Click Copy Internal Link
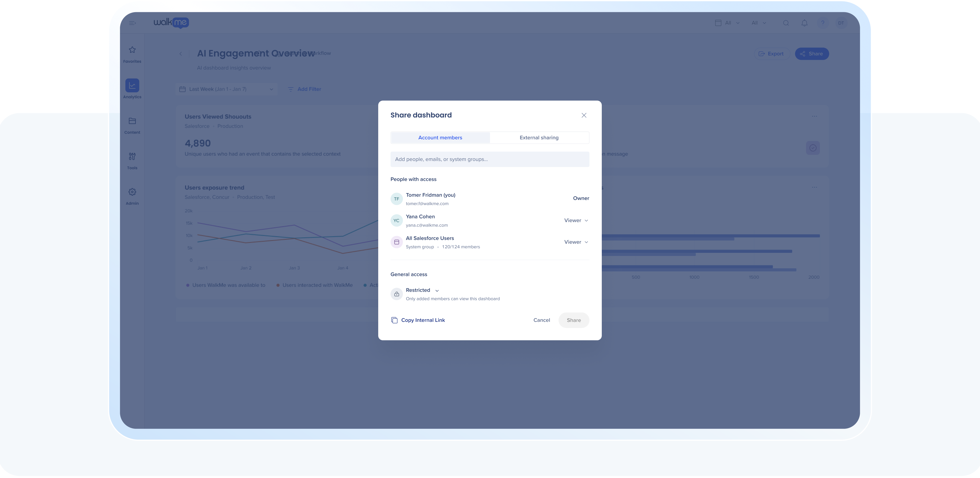980x478 pixels. (418, 320)
